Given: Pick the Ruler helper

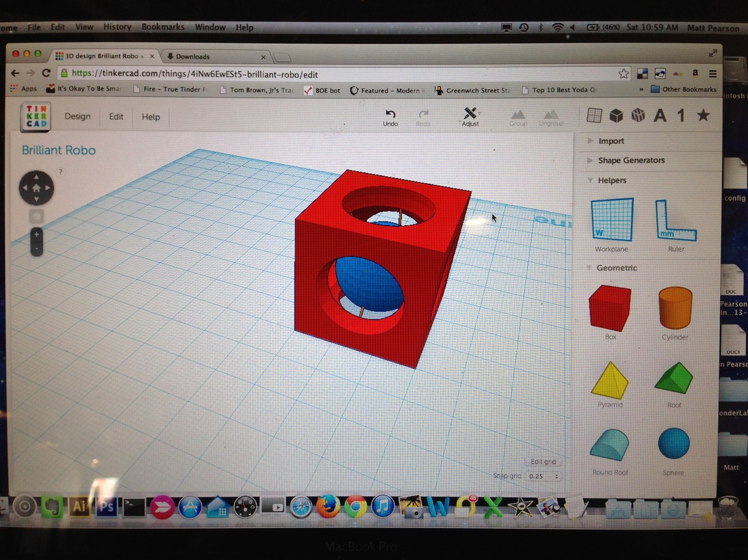Looking at the screenshot, I should pyautogui.click(x=676, y=226).
